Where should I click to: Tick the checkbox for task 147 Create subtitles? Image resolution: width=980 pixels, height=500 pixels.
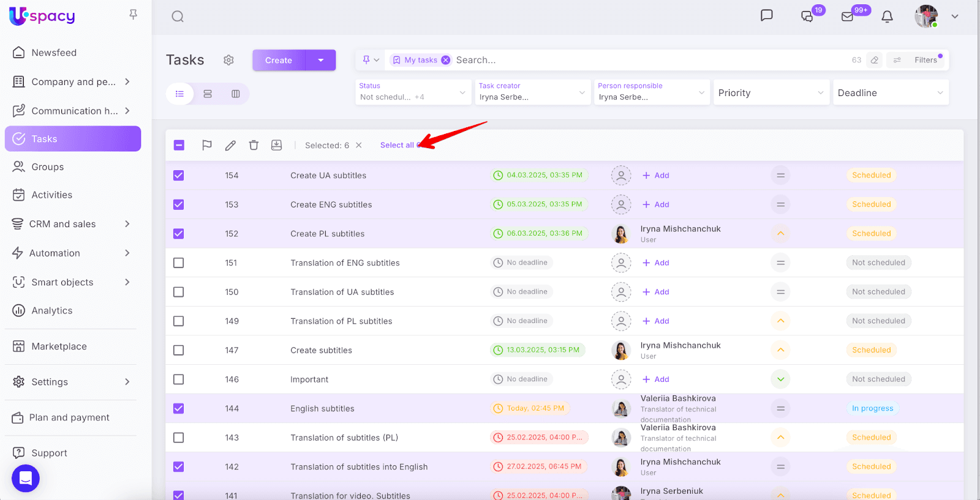point(179,350)
